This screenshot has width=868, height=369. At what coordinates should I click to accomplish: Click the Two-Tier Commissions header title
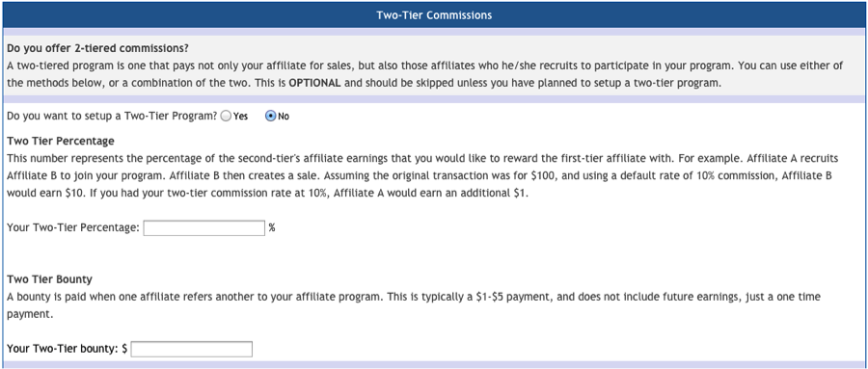tap(434, 15)
